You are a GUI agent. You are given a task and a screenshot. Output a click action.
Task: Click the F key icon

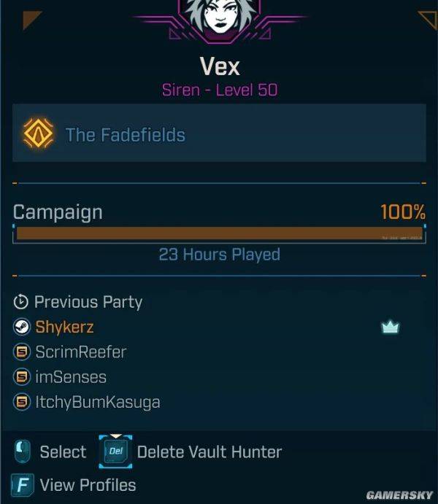tap(22, 485)
